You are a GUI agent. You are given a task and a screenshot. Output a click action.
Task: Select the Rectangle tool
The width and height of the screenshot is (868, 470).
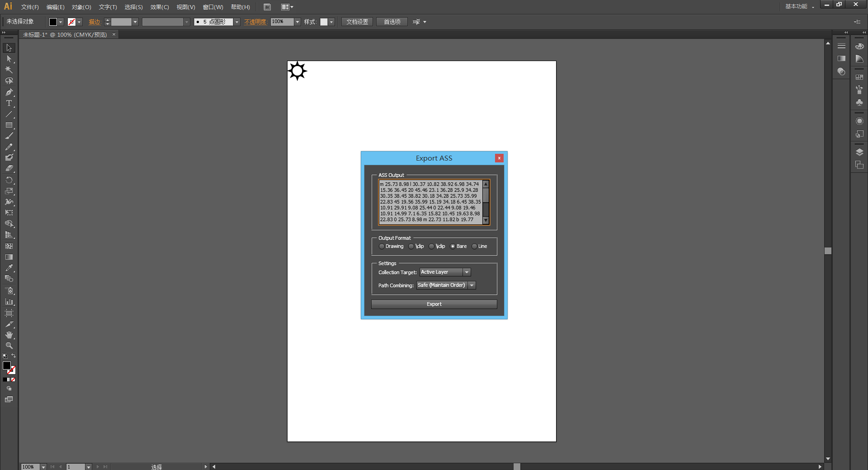tap(9, 125)
